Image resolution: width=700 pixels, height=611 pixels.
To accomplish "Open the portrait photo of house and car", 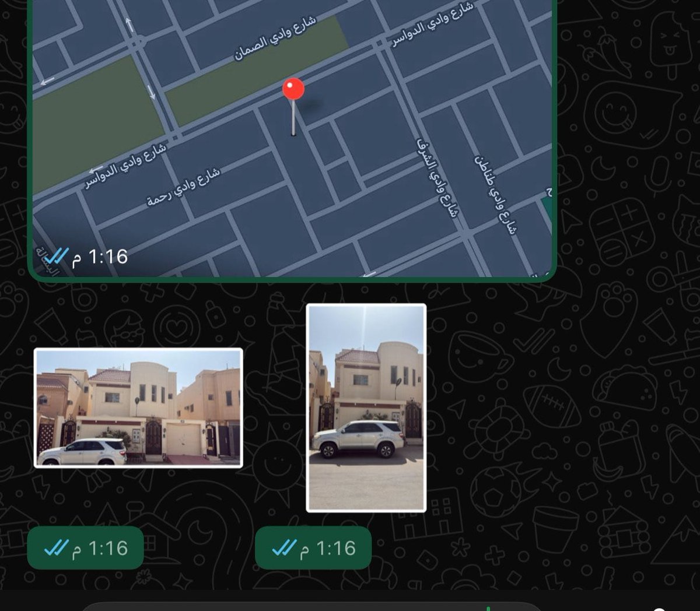I will point(366,408).
